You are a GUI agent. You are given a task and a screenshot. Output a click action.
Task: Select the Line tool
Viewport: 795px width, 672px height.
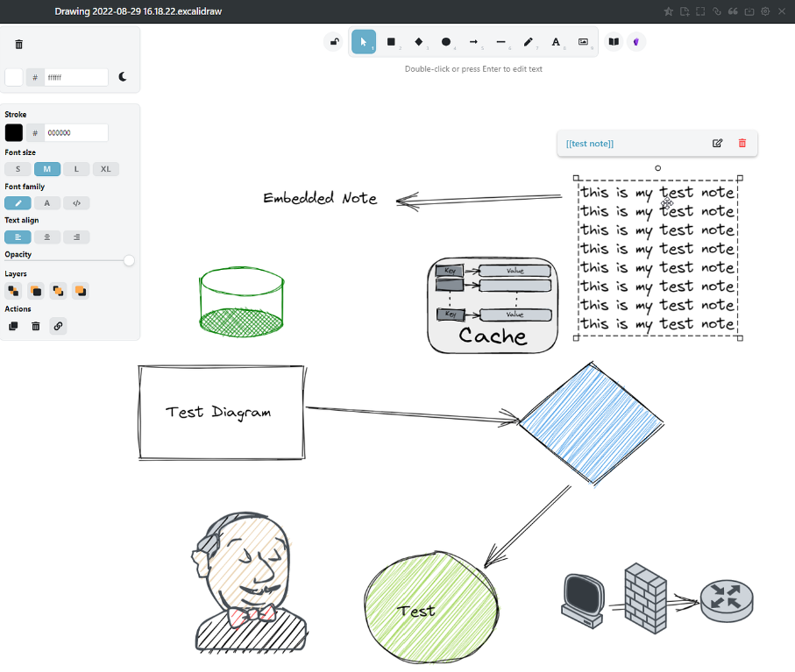500,42
